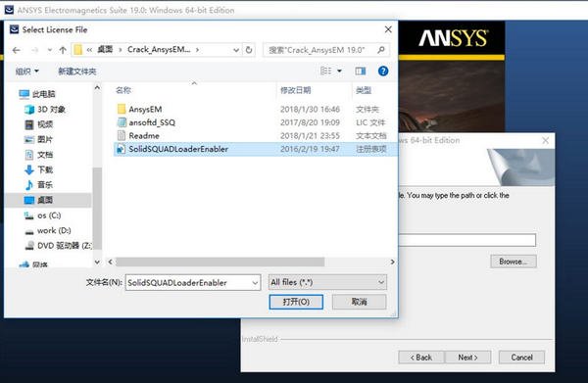Screen dimensions: 588x383
Task: Expand the filename history dropdown
Action: click(256, 282)
